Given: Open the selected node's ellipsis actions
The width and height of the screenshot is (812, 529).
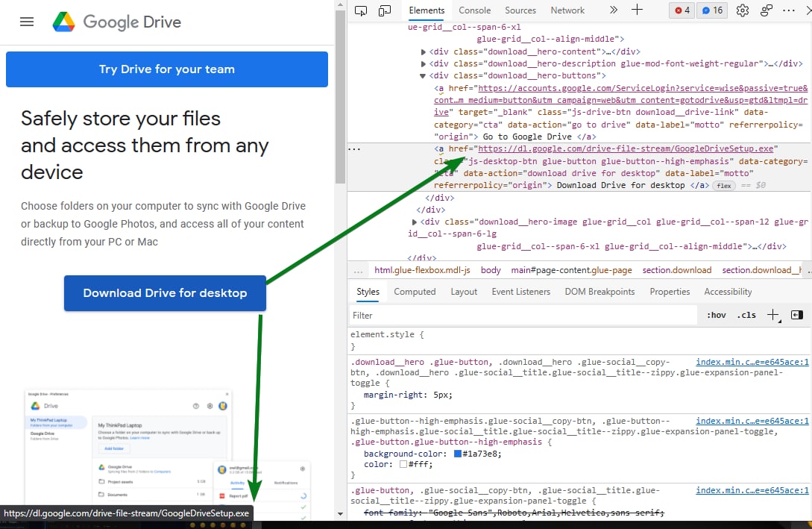Looking at the screenshot, I should click(354, 149).
